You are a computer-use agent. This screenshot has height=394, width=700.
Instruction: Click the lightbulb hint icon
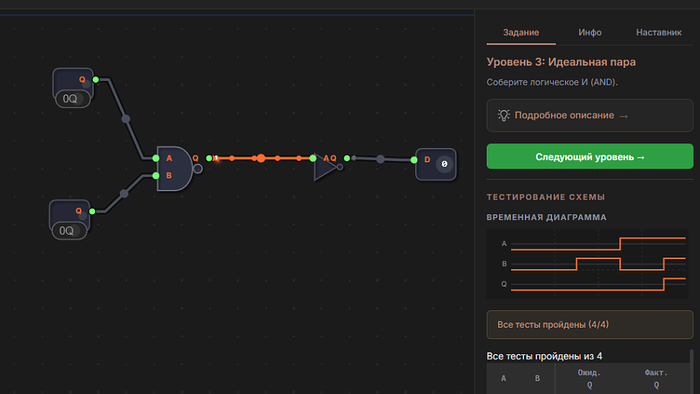coord(504,115)
